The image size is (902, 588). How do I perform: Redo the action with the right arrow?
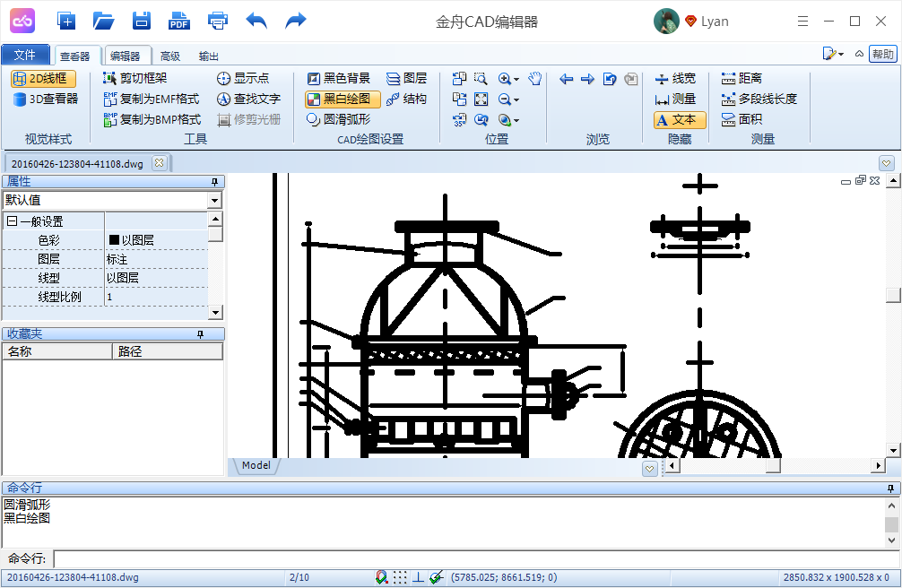296,22
